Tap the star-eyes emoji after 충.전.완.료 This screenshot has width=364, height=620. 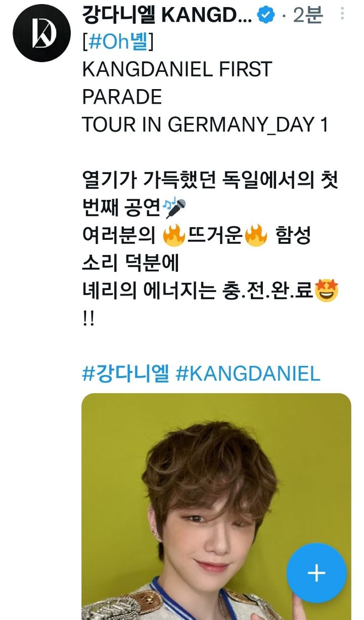pyautogui.click(x=327, y=291)
